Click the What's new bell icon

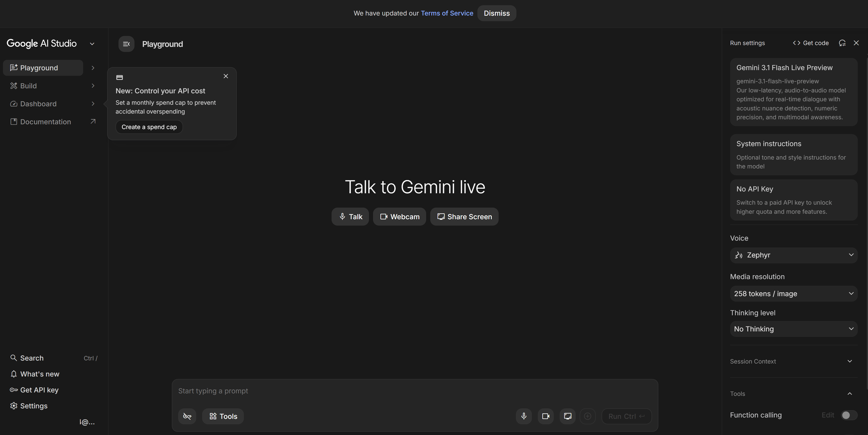pyautogui.click(x=14, y=374)
